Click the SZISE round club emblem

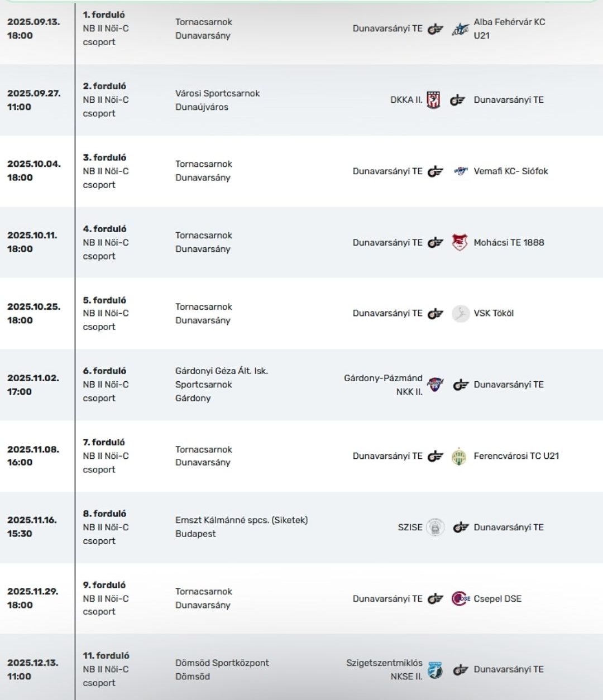pyautogui.click(x=435, y=528)
